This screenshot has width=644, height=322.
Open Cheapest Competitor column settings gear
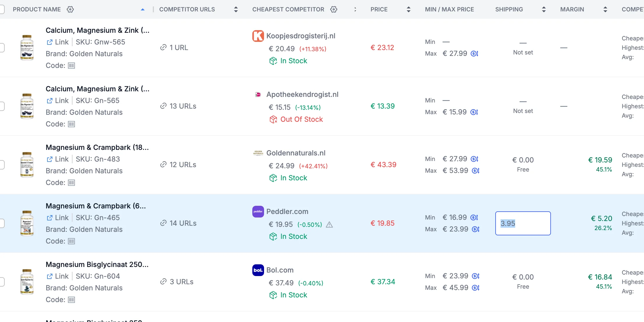[334, 9]
